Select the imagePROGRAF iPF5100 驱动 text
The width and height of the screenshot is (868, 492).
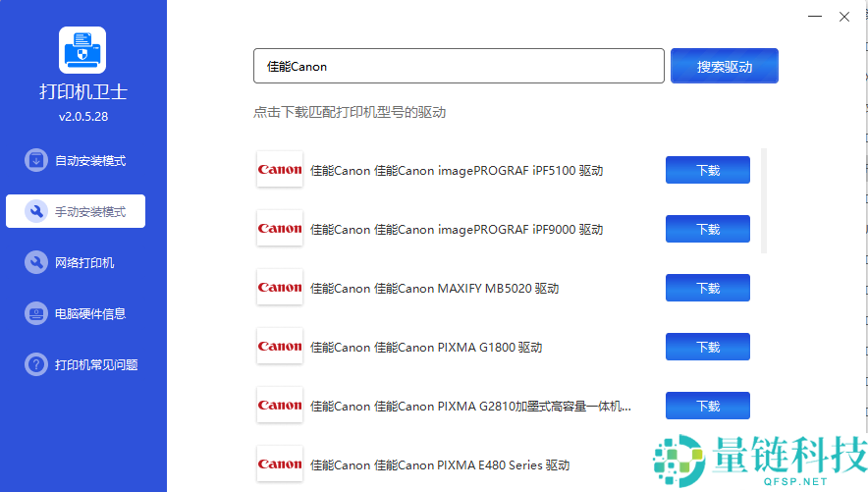click(457, 171)
